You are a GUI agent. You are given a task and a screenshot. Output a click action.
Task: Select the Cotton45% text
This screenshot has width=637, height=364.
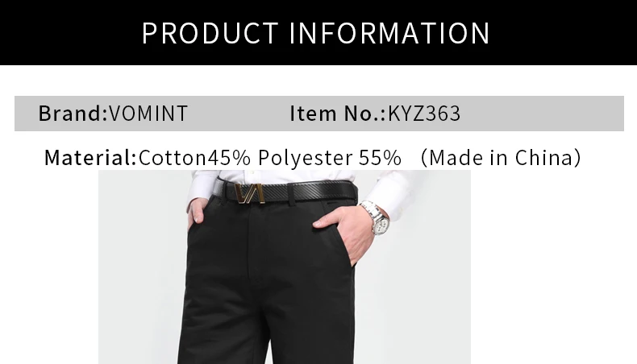194,158
